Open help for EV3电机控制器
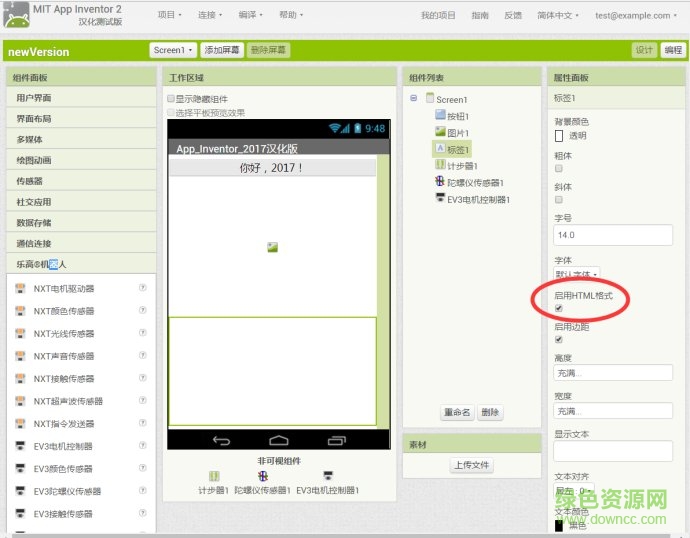 143,445
